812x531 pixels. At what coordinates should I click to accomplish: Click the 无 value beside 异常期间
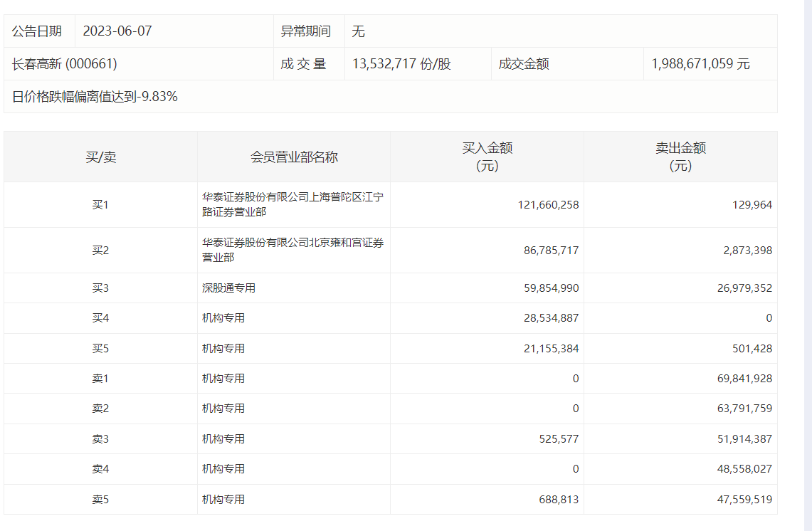click(x=358, y=31)
